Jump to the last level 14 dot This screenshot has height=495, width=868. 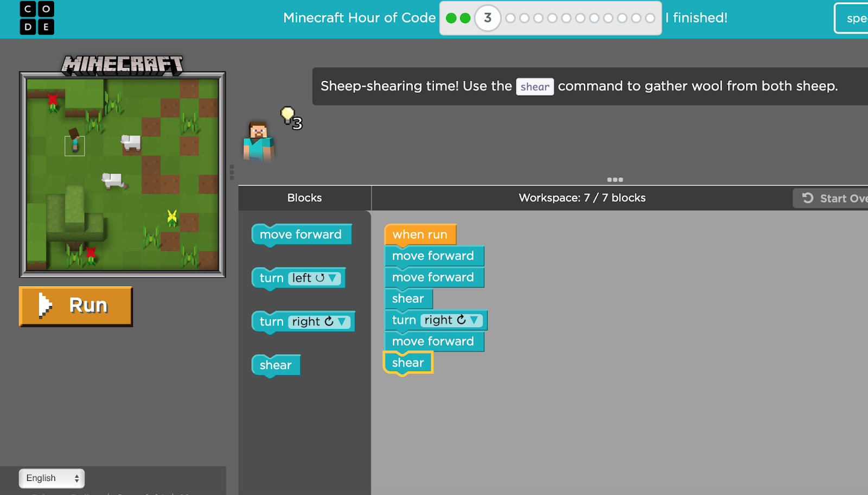coord(650,18)
